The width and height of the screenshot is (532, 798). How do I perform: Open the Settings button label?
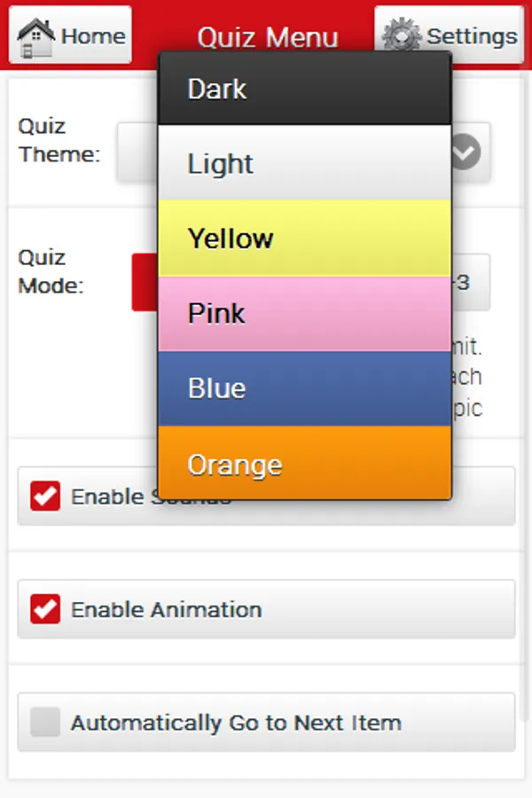point(472,36)
